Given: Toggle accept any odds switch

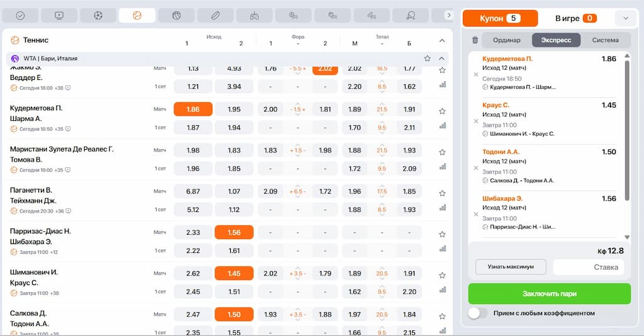Looking at the screenshot, I should pyautogui.click(x=478, y=313).
